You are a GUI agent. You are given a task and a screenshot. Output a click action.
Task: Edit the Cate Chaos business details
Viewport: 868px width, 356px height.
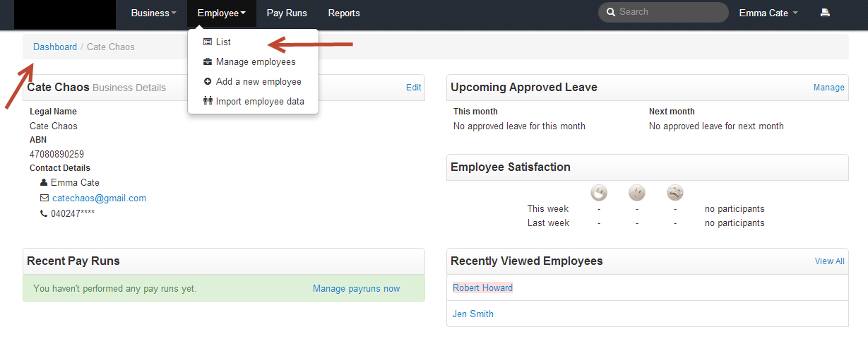point(413,88)
